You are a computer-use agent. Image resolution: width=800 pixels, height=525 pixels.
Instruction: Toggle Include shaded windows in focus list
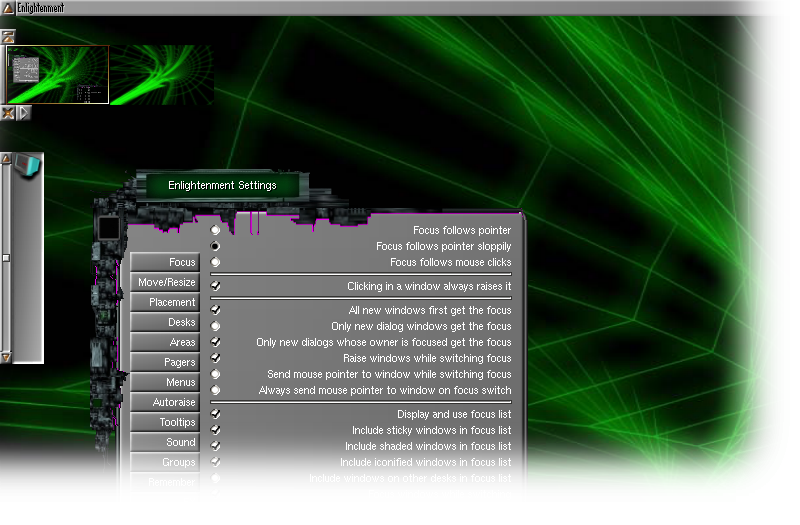coord(216,446)
